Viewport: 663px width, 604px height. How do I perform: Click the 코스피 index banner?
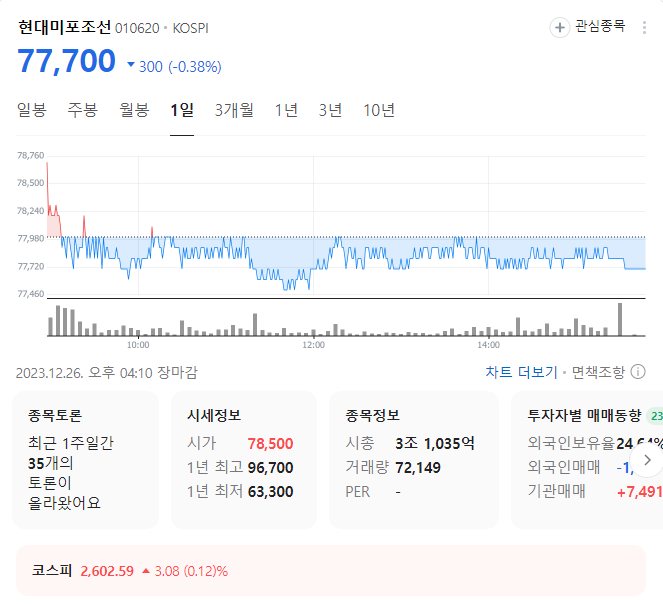(x=331, y=571)
